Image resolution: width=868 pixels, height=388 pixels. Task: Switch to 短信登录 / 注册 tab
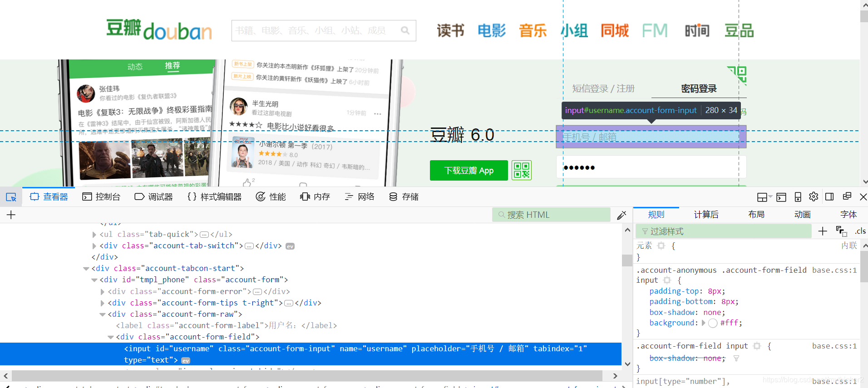point(603,88)
